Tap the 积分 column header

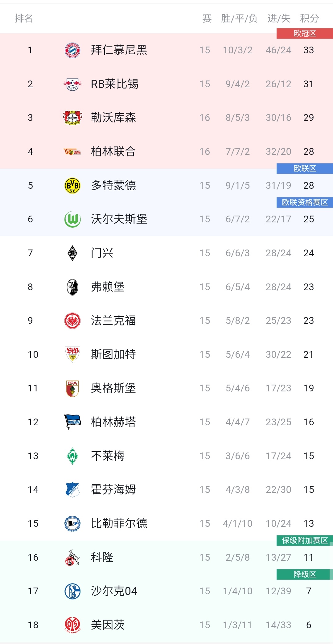tap(309, 19)
